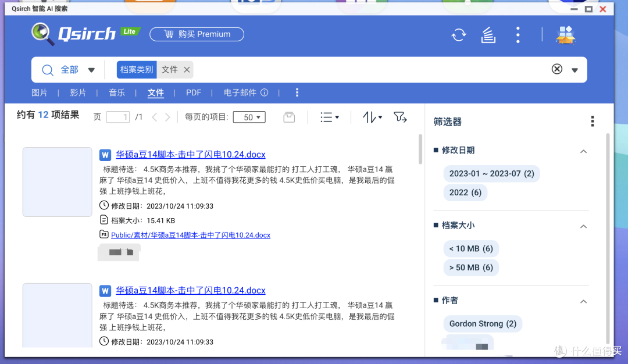The image size is (628, 364).
Task: Click the filter panel scrollbar
Action: coord(608,238)
